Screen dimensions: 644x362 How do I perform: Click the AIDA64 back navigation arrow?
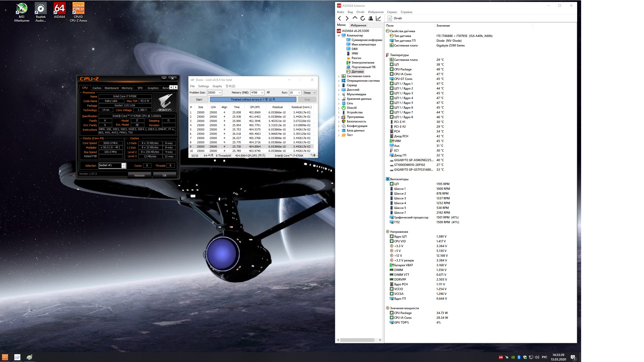tap(340, 18)
